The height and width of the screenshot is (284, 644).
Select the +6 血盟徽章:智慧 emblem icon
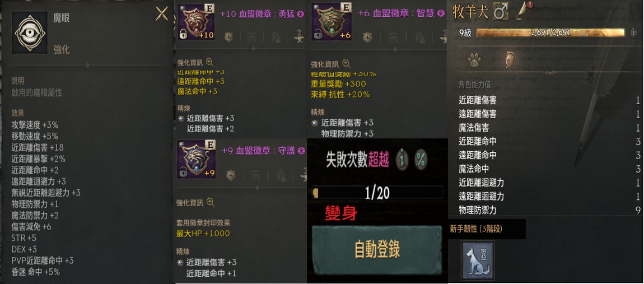point(332,21)
